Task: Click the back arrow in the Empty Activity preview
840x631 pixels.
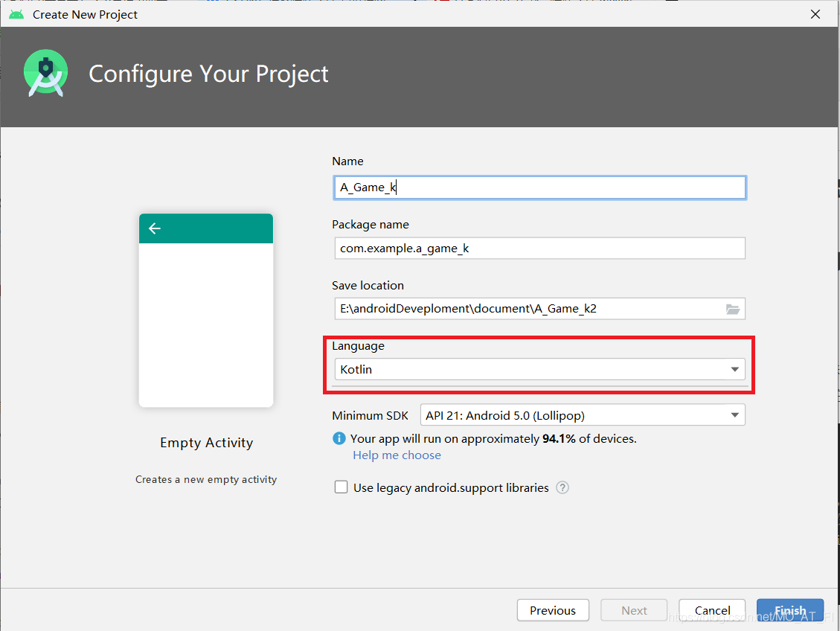Action: pos(155,228)
